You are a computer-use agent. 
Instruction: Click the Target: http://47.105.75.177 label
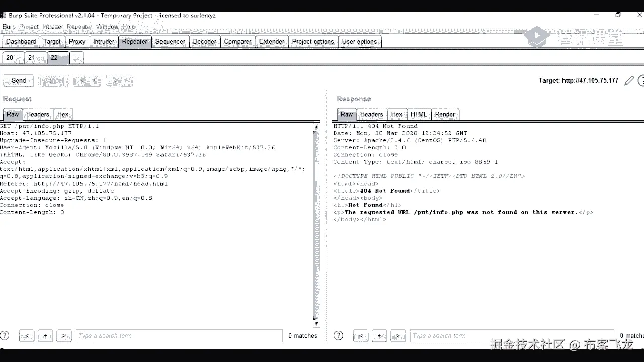pyautogui.click(x=579, y=81)
